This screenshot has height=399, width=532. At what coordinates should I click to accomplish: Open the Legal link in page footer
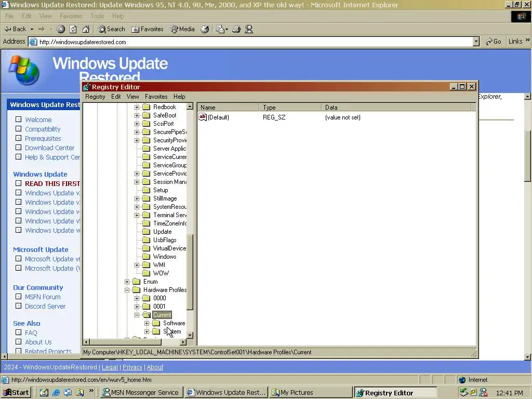pos(110,367)
